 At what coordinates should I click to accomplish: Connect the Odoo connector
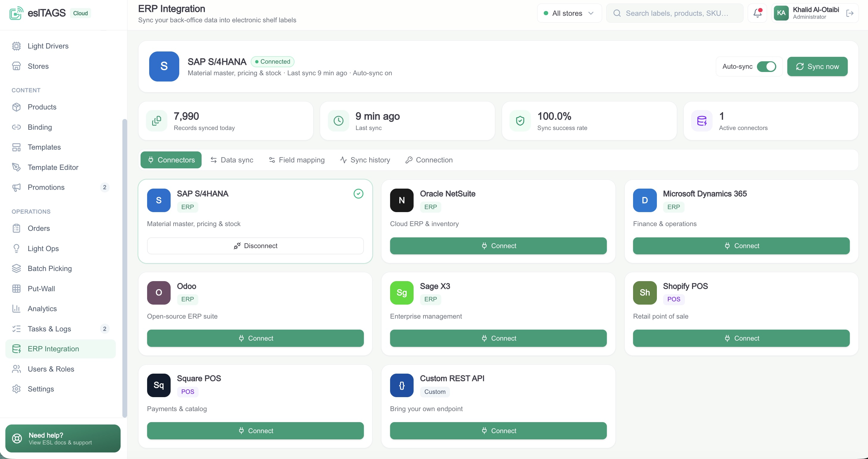pos(255,339)
